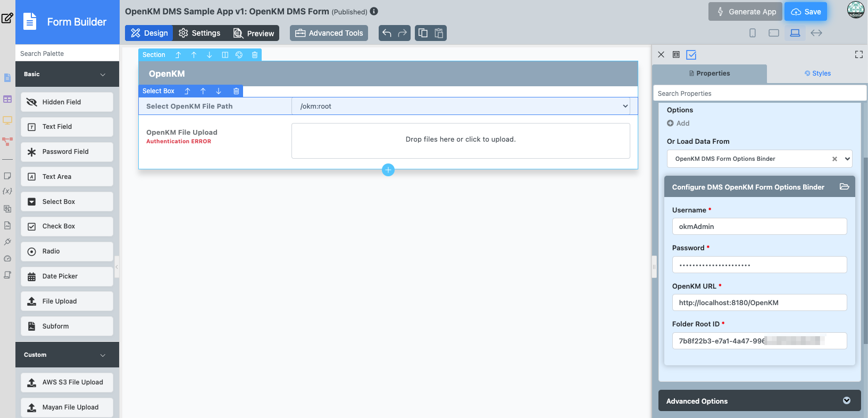Click the blue checkmark apply icon
Image resolution: width=868 pixels, height=418 pixels.
[x=691, y=54]
